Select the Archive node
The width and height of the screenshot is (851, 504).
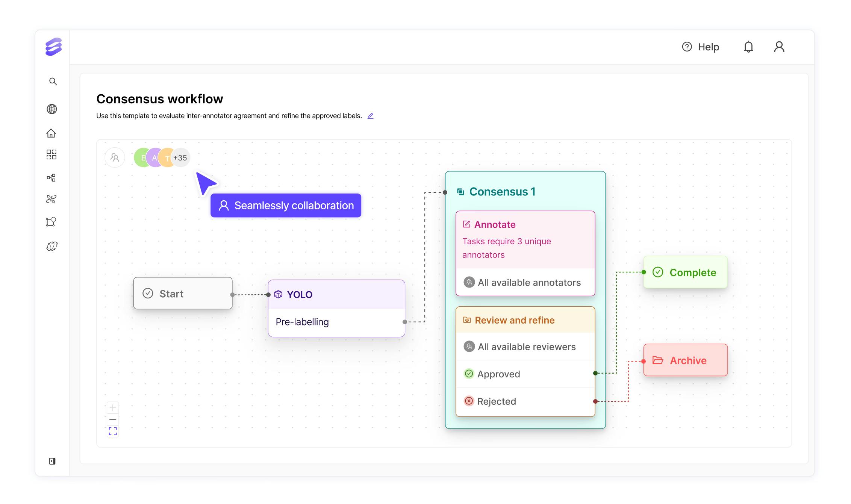point(685,360)
